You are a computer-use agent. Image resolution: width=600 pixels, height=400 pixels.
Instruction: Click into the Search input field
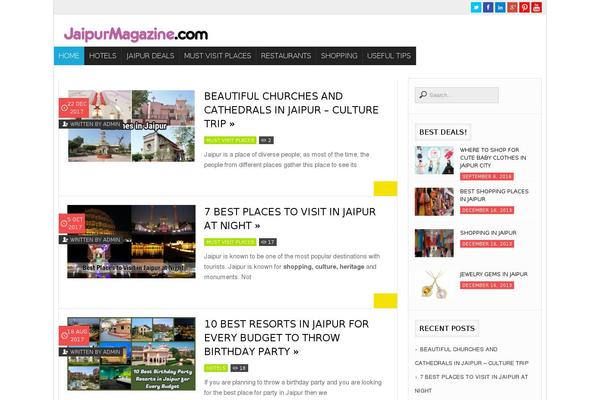pyautogui.click(x=457, y=95)
